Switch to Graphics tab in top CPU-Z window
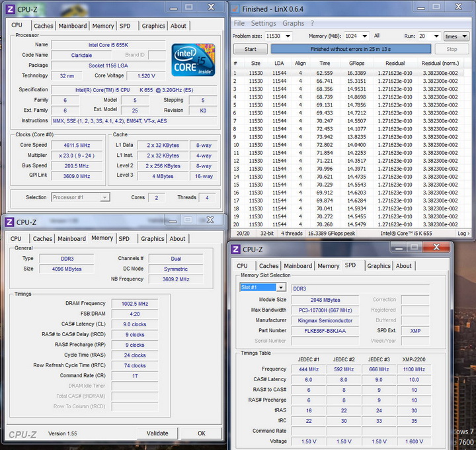Viewport: 476px width, 450px height. coord(153,26)
